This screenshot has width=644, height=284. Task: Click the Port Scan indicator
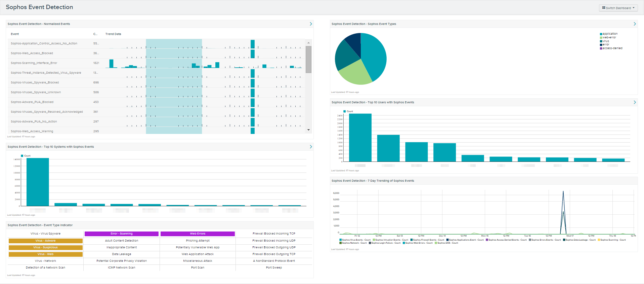pos(198,268)
